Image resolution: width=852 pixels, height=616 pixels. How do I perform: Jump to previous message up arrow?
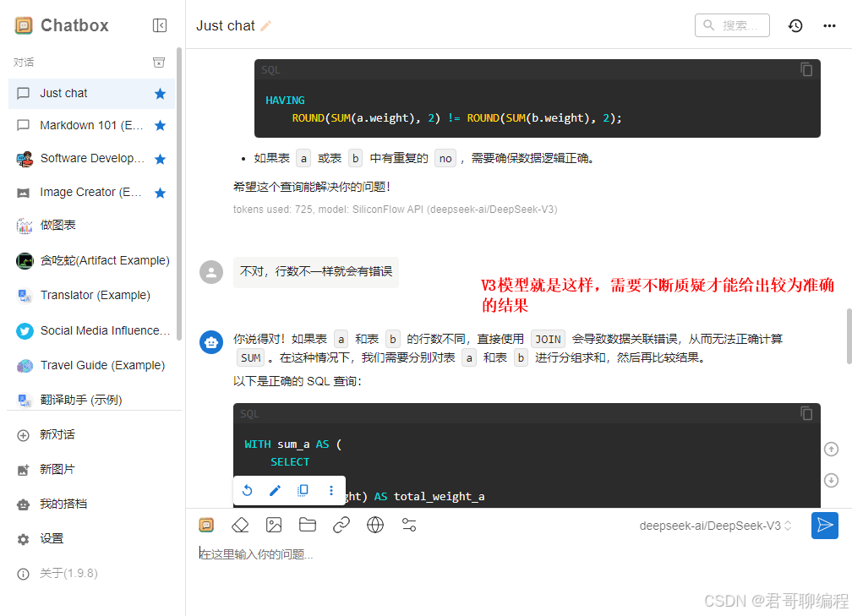[832, 450]
